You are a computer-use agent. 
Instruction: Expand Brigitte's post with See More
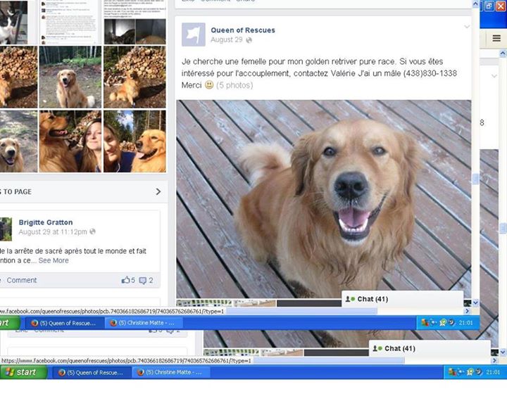click(54, 260)
